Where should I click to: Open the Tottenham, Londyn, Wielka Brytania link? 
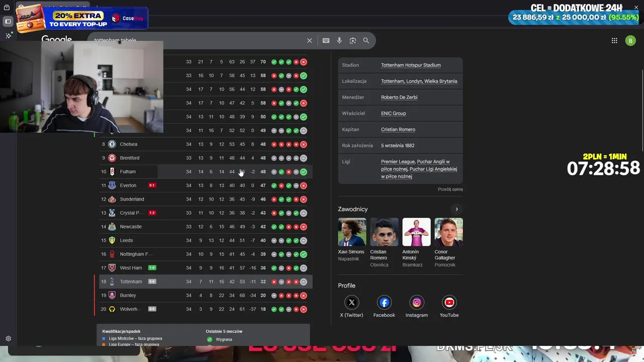[x=419, y=81]
